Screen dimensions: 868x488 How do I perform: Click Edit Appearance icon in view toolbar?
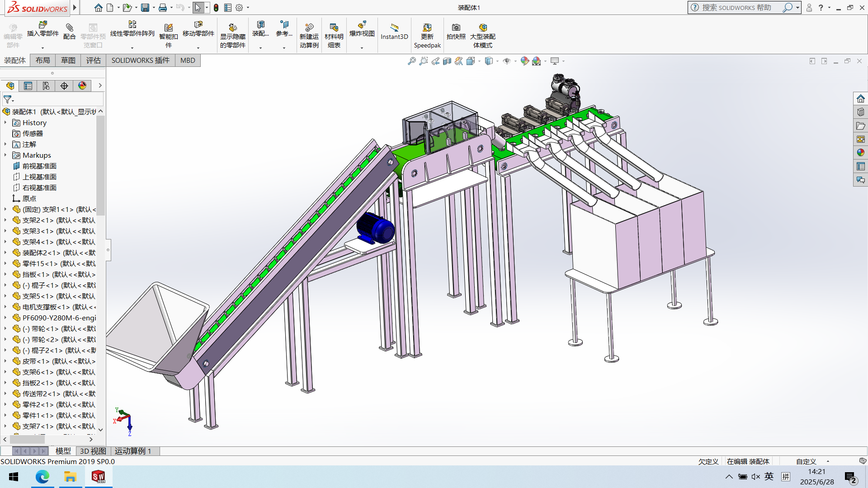[x=524, y=61]
